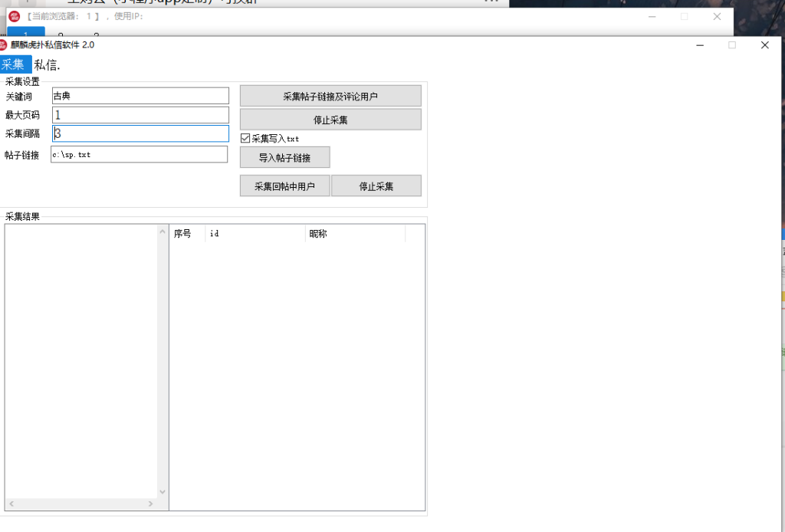Click the 麒麟虎扑私信软件 app icon in title bar
Screen dimensions: 785x532
click(x=5, y=45)
